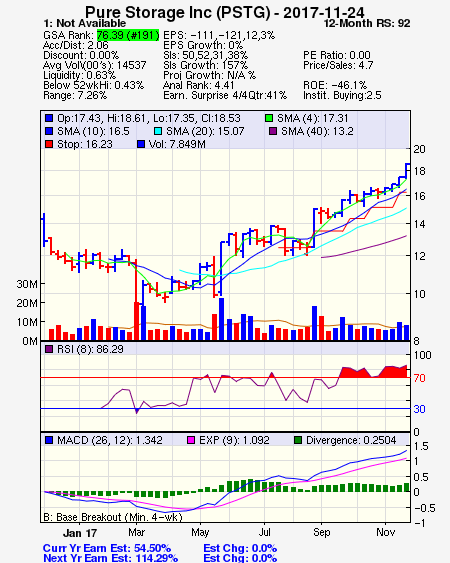Click the 'SMA (40): 13.2' legend text

(317, 131)
